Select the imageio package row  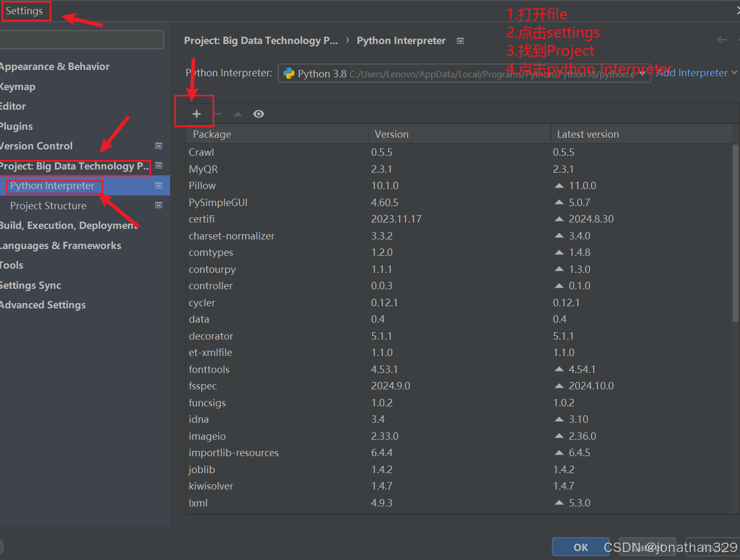pos(459,436)
